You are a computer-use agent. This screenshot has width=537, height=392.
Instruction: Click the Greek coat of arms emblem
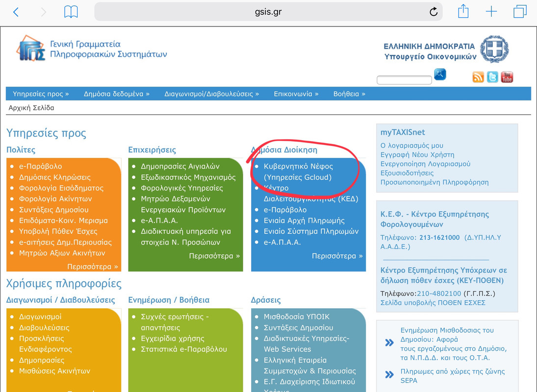click(x=494, y=49)
